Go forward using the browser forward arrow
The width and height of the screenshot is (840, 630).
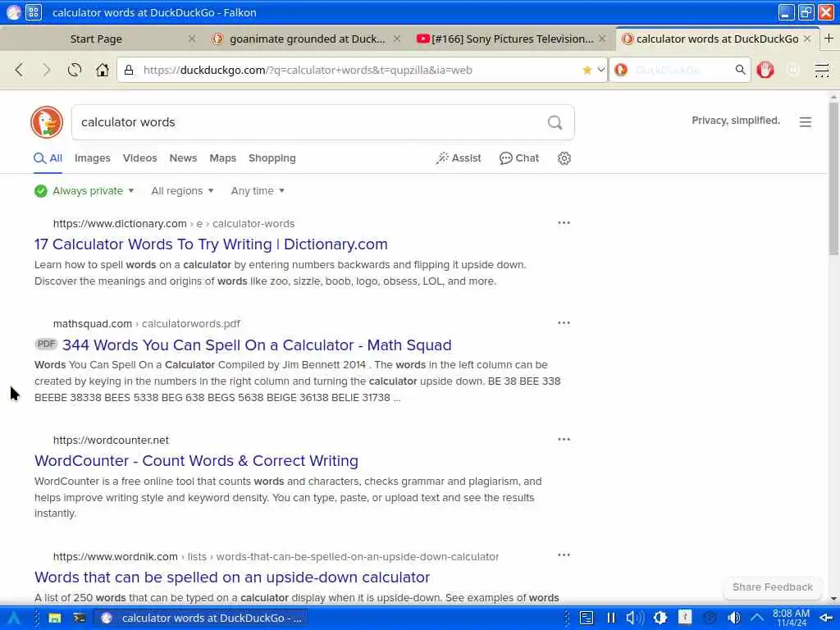click(x=47, y=71)
